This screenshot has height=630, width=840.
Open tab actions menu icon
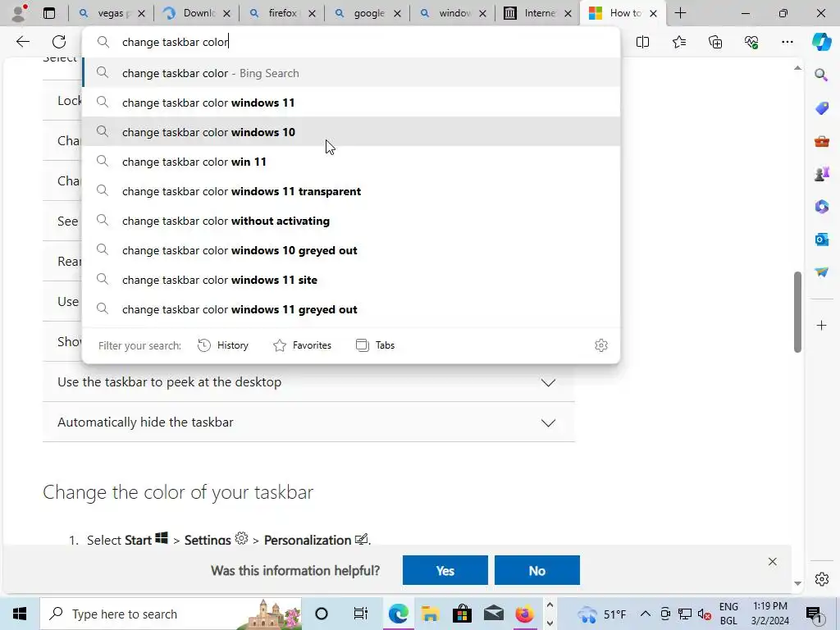click(48, 13)
